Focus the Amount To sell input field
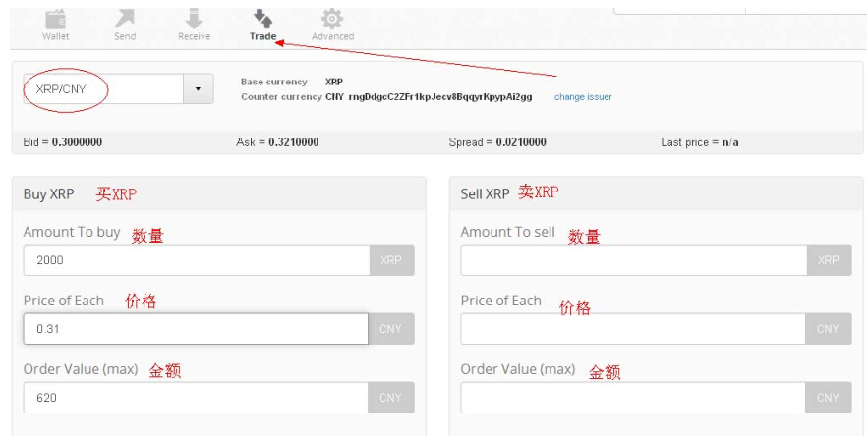Viewport: 868px width, 440px height. pos(634,260)
